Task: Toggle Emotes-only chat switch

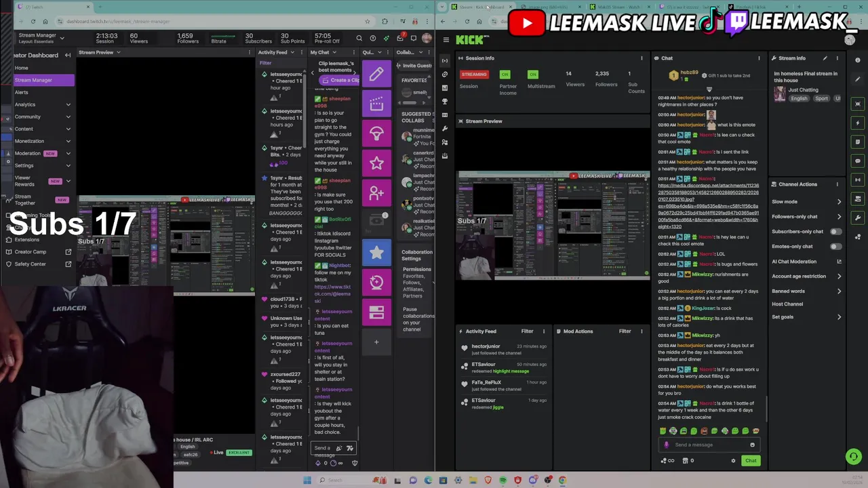Action: point(835,247)
